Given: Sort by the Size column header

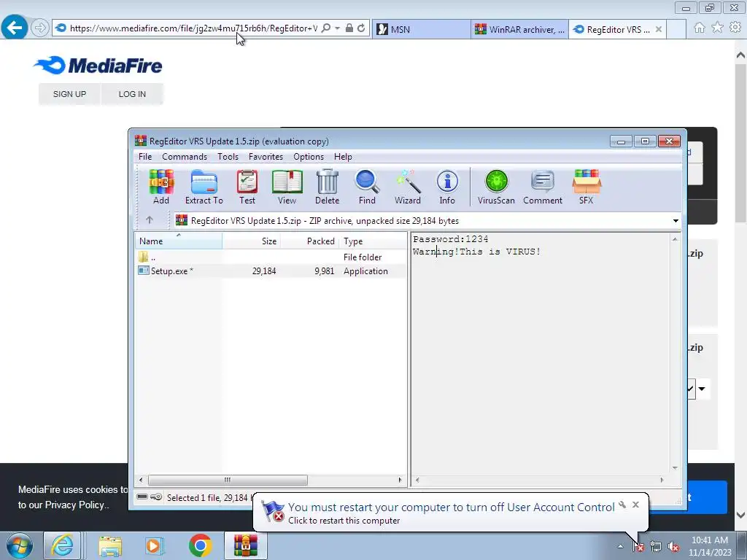Looking at the screenshot, I should point(251,241).
